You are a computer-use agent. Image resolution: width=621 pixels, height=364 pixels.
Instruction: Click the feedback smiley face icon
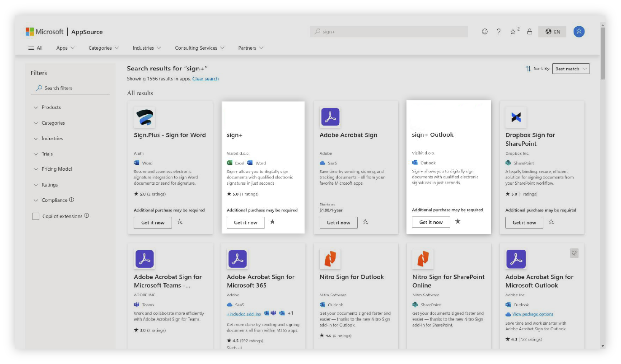coord(485,32)
